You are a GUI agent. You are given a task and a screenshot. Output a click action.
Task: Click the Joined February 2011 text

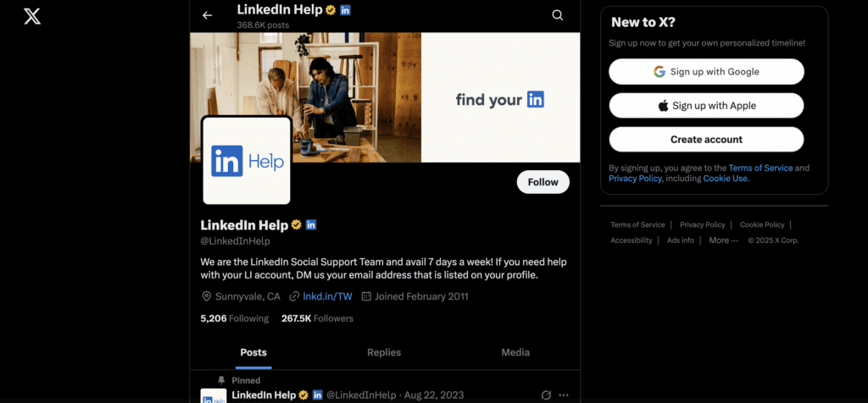[x=421, y=296]
